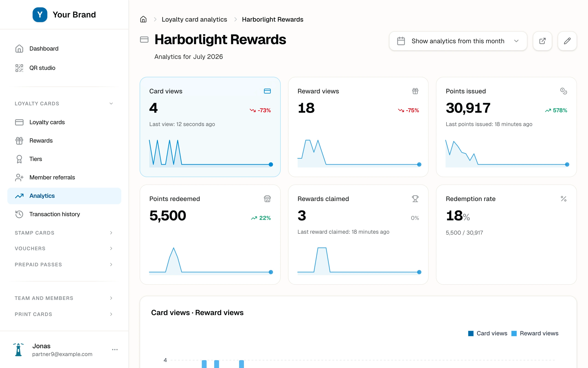Screen dimensions: 588x368
Task: Click the Rewards claimed sparkline endpoint dot
Action: tap(419, 272)
